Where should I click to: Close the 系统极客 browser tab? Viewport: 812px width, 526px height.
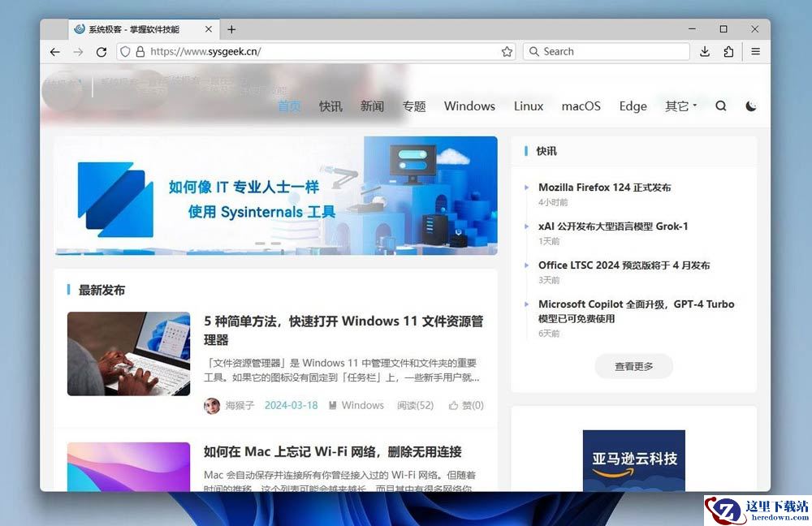point(209,29)
